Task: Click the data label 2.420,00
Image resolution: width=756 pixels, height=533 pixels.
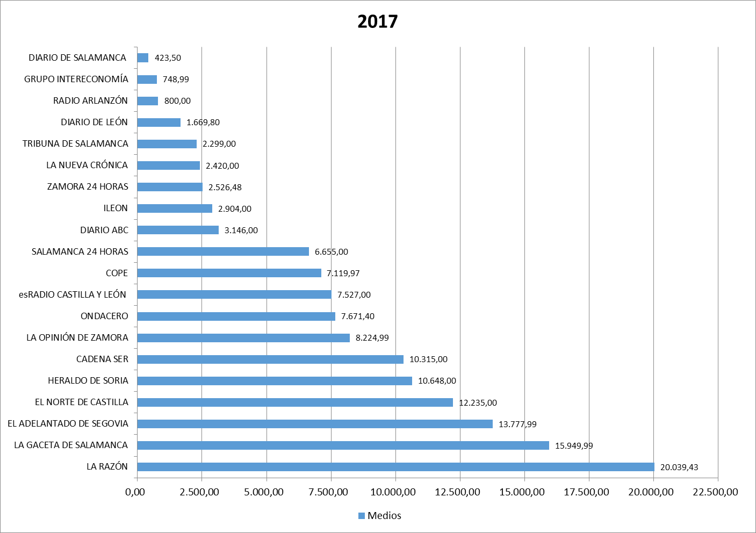Action: (222, 166)
